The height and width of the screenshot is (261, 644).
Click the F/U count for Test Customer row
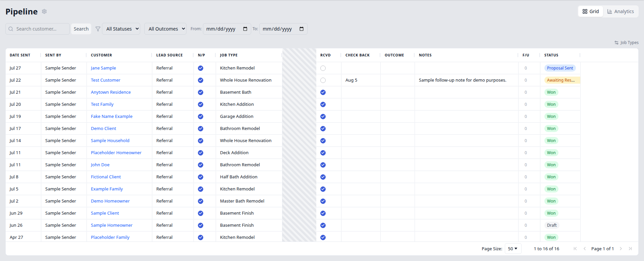click(526, 80)
